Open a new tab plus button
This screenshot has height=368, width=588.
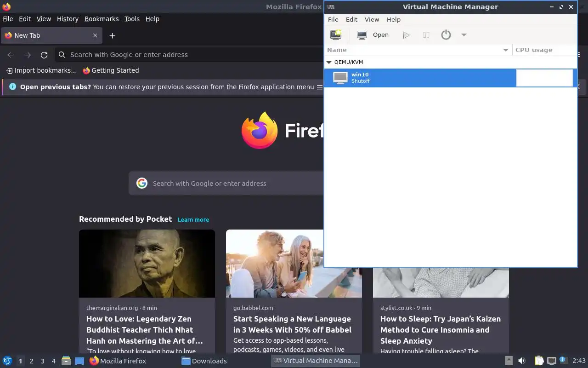pos(112,35)
